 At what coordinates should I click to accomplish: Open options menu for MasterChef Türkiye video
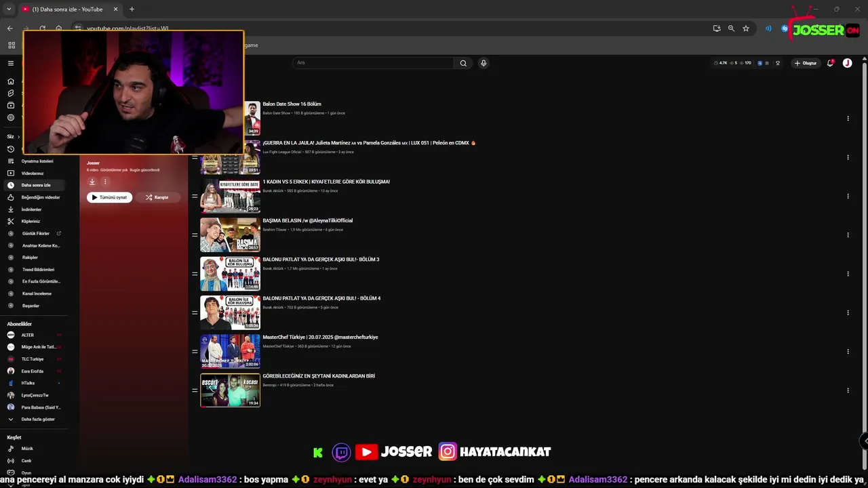(848, 352)
